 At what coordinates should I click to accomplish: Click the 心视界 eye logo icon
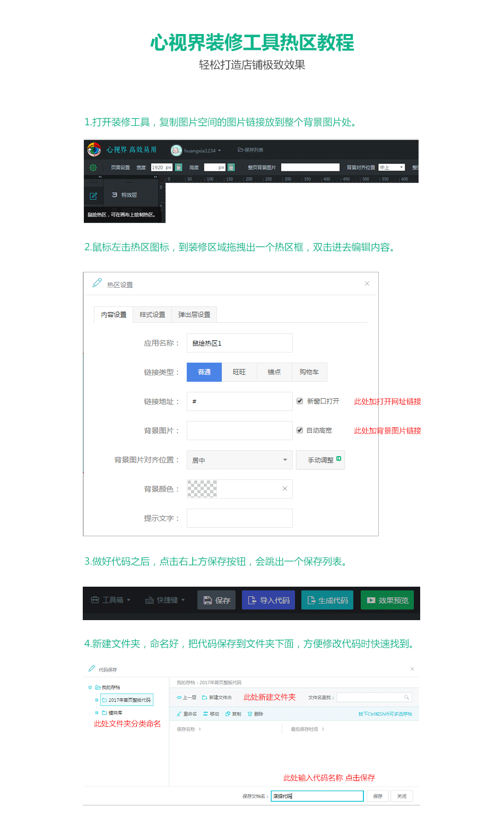click(94, 150)
